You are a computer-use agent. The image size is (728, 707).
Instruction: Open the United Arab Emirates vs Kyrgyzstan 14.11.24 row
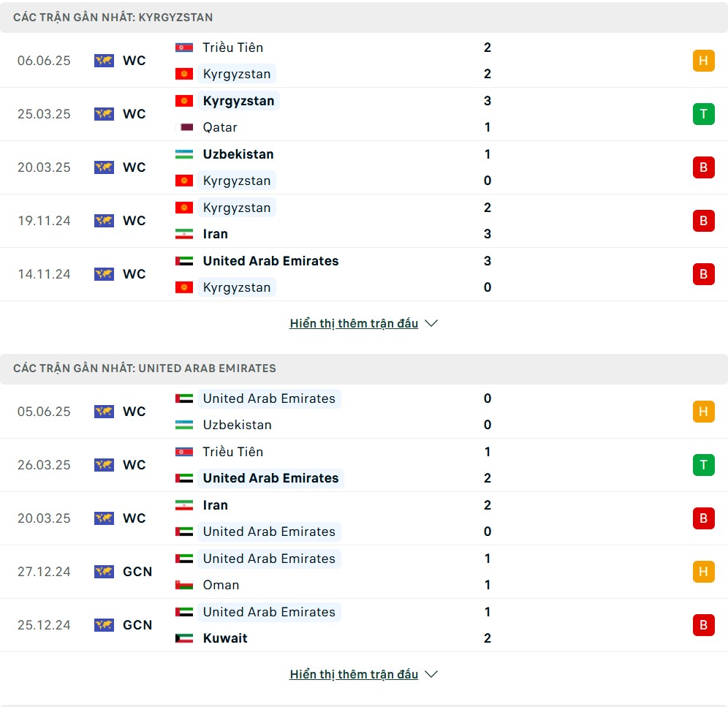[x=364, y=274]
